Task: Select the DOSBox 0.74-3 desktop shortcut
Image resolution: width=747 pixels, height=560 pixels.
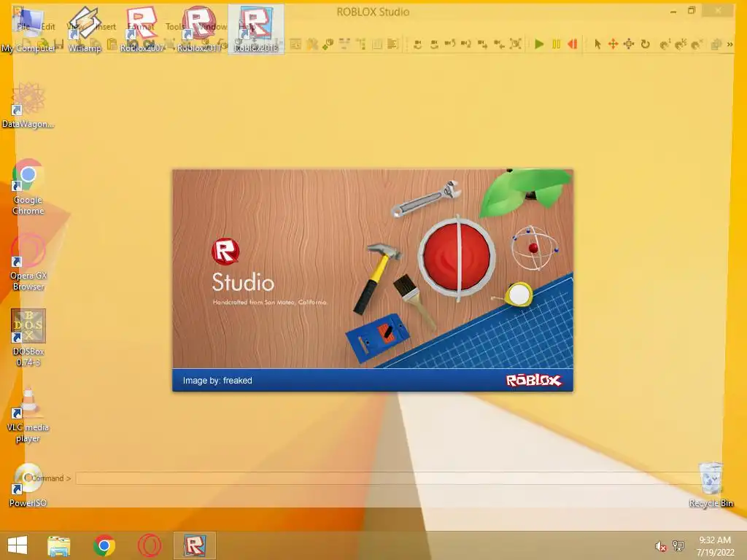Action: tap(28, 338)
